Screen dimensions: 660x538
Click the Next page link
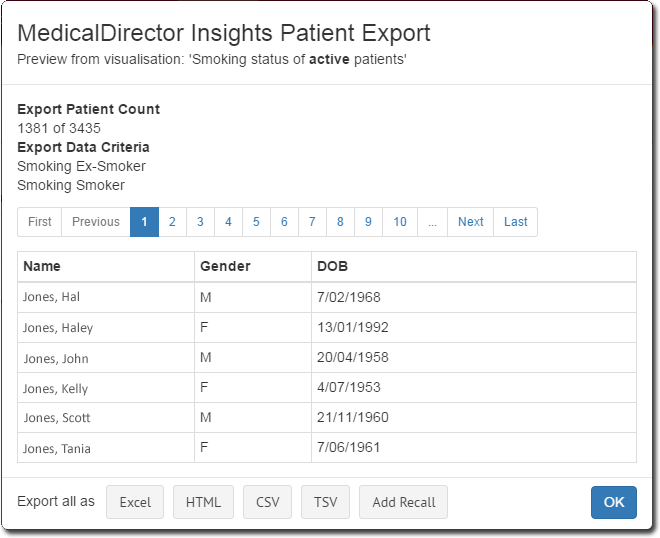(x=470, y=222)
